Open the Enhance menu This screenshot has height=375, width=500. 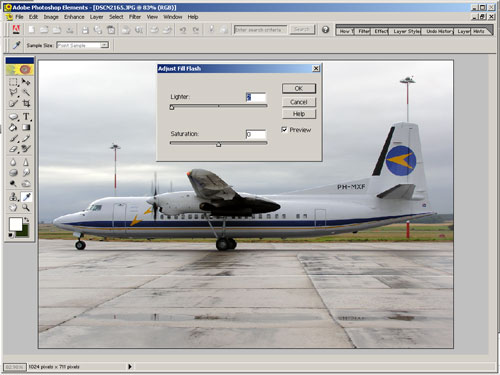tap(74, 17)
